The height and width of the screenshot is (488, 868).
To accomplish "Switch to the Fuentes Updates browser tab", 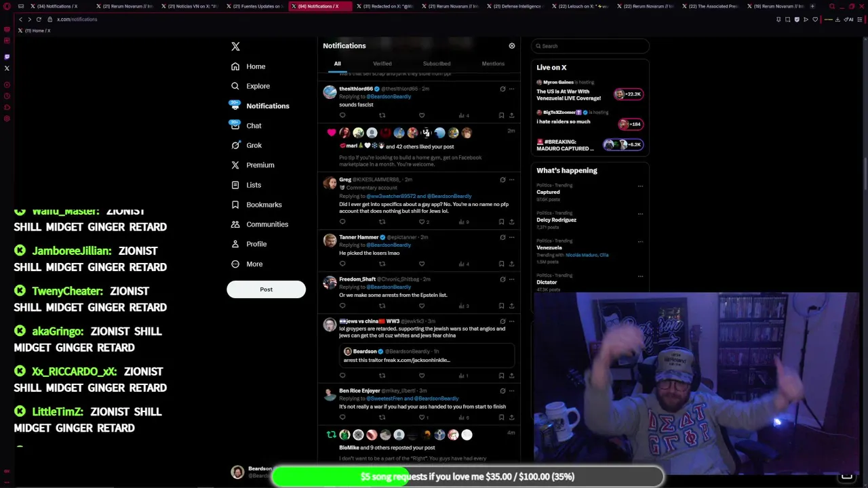I will point(254,6).
